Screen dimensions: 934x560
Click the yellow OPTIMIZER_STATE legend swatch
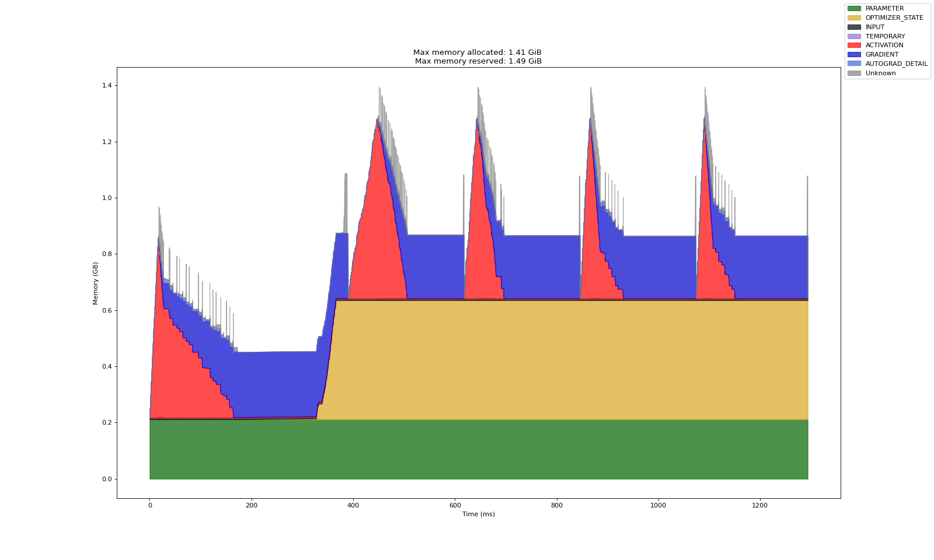(x=853, y=18)
